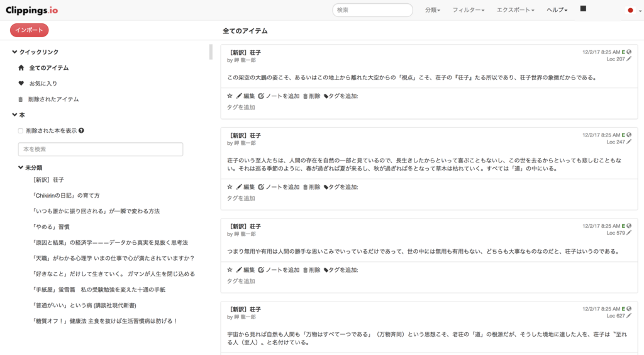Click the tag input in Loc 207 clipping
Viewport: 644px width, 355px height.
point(241,107)
